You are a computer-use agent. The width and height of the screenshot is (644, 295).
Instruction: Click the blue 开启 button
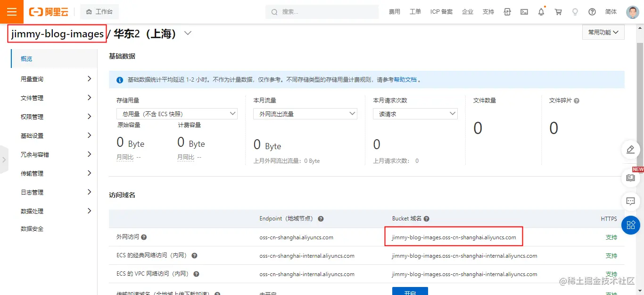(410, 291)
